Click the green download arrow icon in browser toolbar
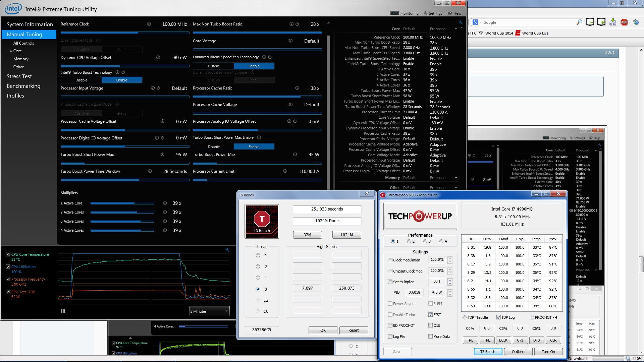Image resolution: width=644 pixels, height=362 pixels. click(x=612, y=22)
